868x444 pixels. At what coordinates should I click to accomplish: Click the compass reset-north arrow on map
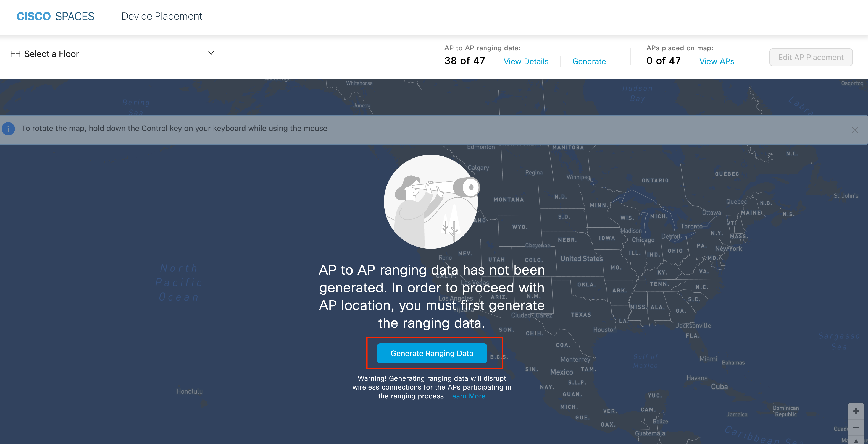click(856, 440)
